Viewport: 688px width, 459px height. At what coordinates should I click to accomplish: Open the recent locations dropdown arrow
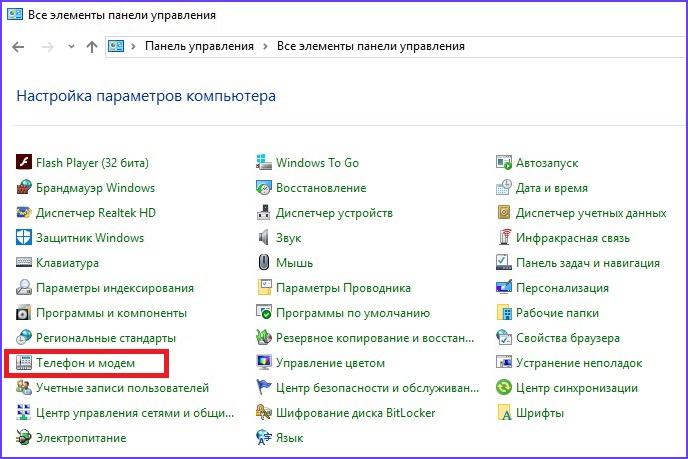(x=71, y=46)
